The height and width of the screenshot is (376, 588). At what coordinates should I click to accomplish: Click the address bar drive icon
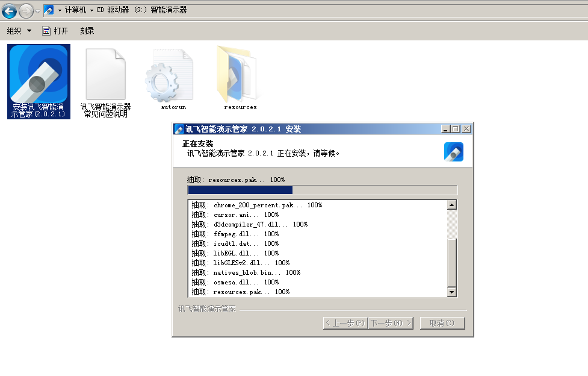pyautogui.click(x=49, y=10)
